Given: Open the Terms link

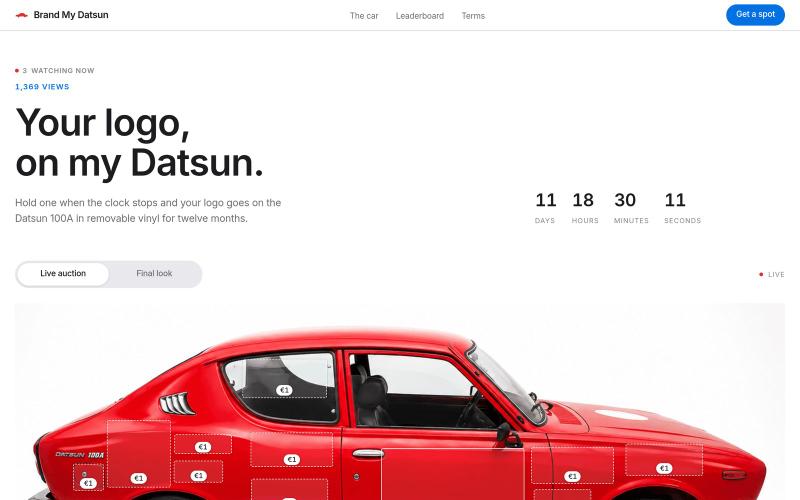Looking at the screenshot, I should [473, 16].
